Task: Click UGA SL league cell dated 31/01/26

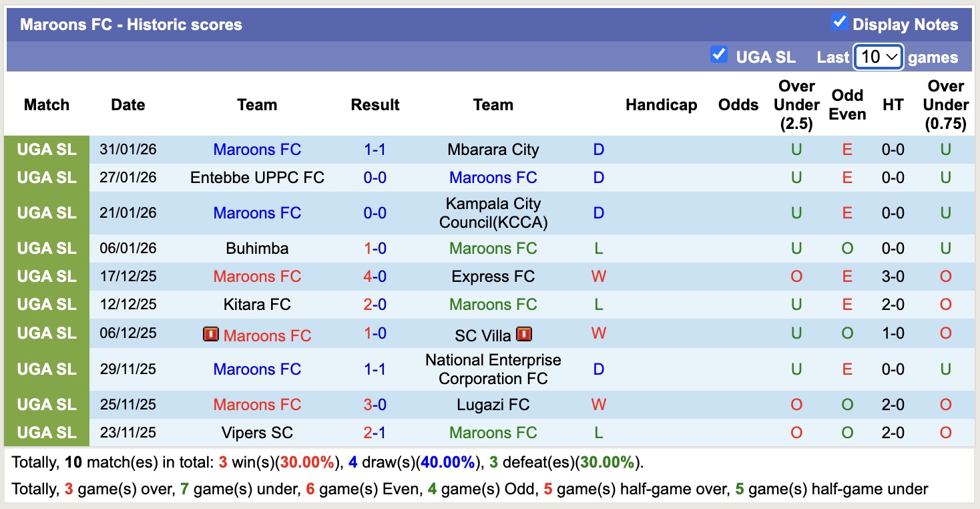Action: (47, 150)
